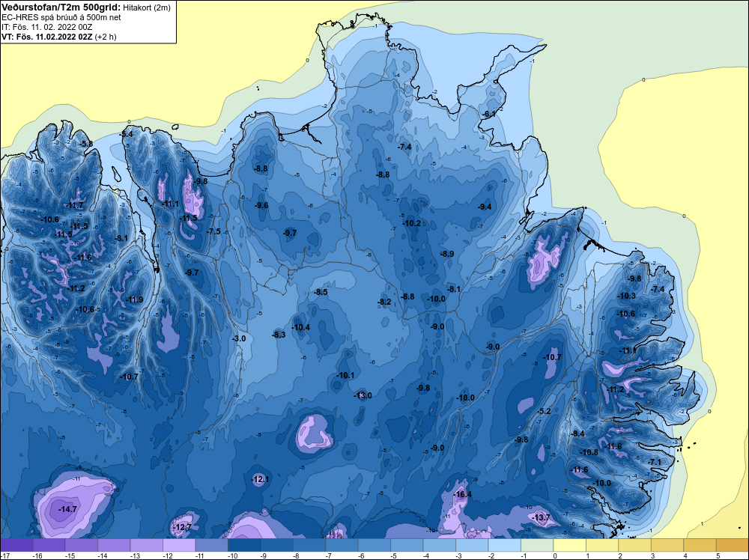Click the 'Veðurstofan/T2m 500grid:' title text
Viewport: 749px width, 560px height.
click(x=61, y=7)
